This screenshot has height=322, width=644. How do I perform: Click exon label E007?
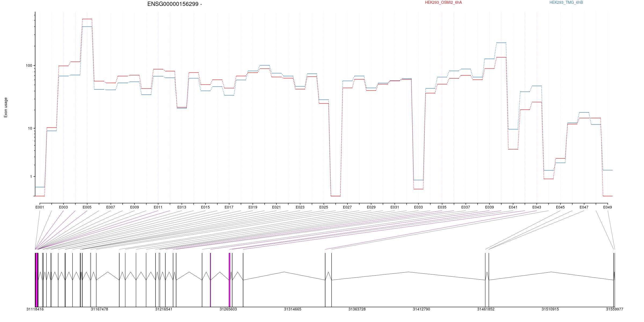[x=111, y=207]
